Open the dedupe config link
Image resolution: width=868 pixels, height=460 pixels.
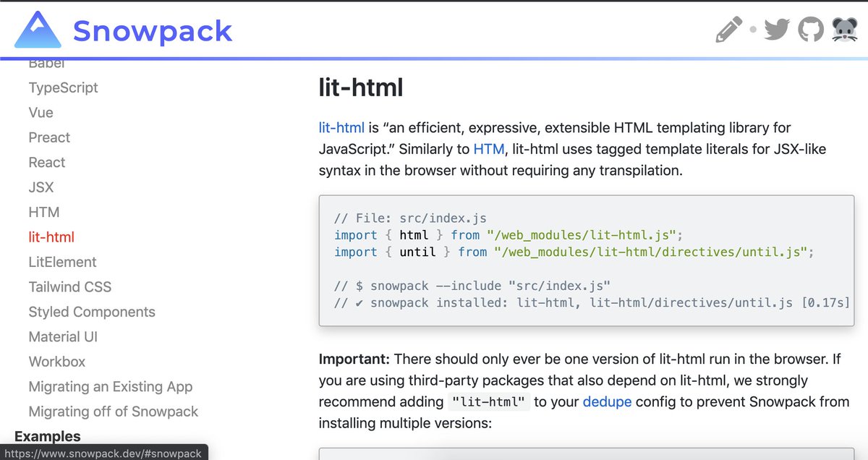tap(607, 401)
